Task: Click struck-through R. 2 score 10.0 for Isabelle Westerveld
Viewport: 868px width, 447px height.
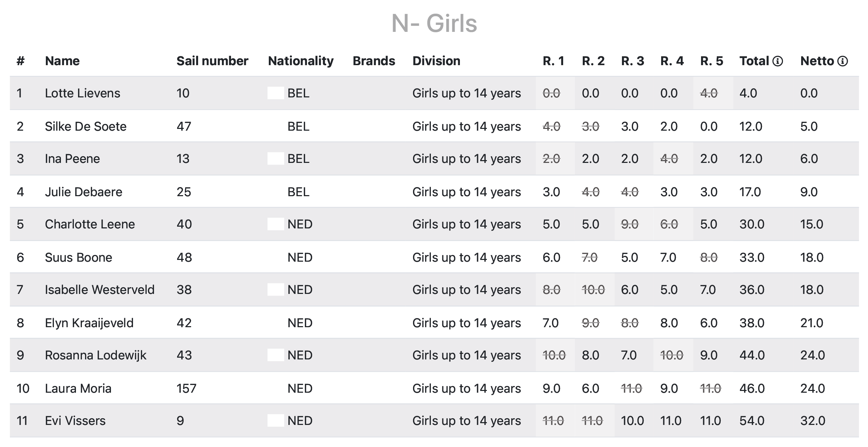Action: 593,290
